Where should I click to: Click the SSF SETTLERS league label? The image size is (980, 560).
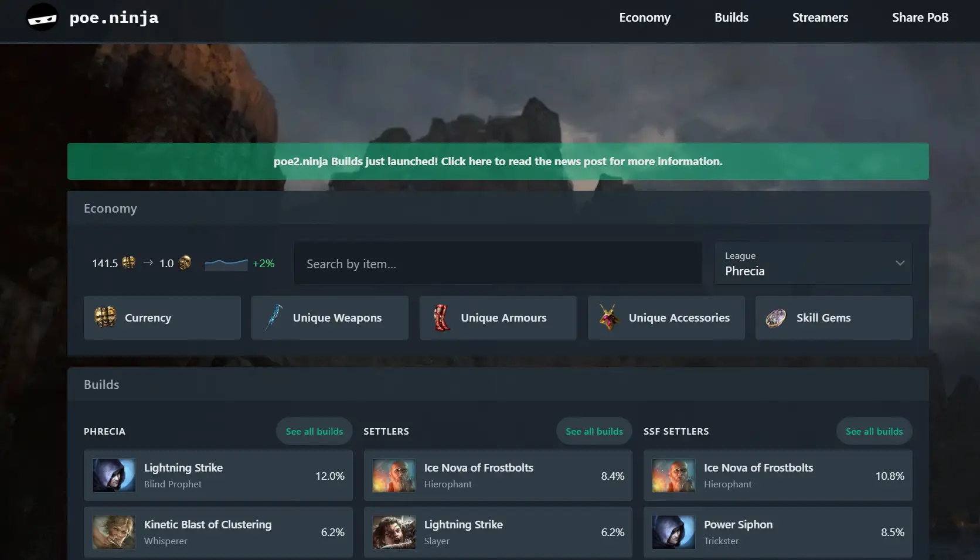pyautogui.click(x=676, y=431)
